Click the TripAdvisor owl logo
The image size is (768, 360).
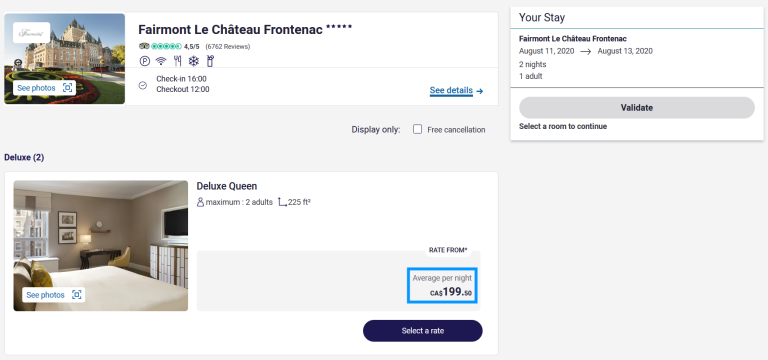click(144, 47)
